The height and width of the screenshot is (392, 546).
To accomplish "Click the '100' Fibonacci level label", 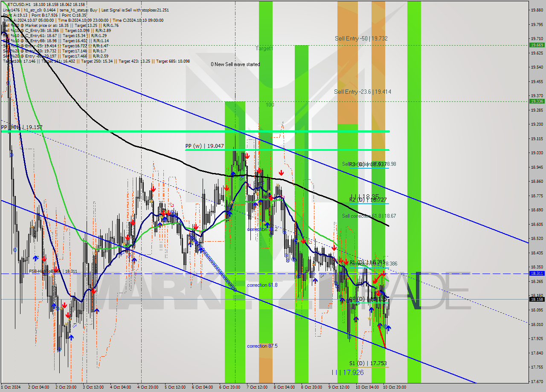I will pyautogui.click(x=270, y=104).
